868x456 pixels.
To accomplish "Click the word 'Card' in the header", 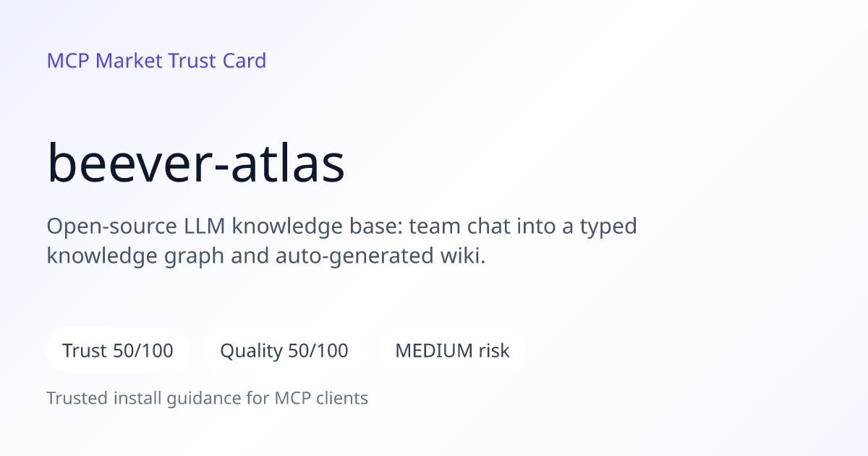I will [x=244, y=61].
